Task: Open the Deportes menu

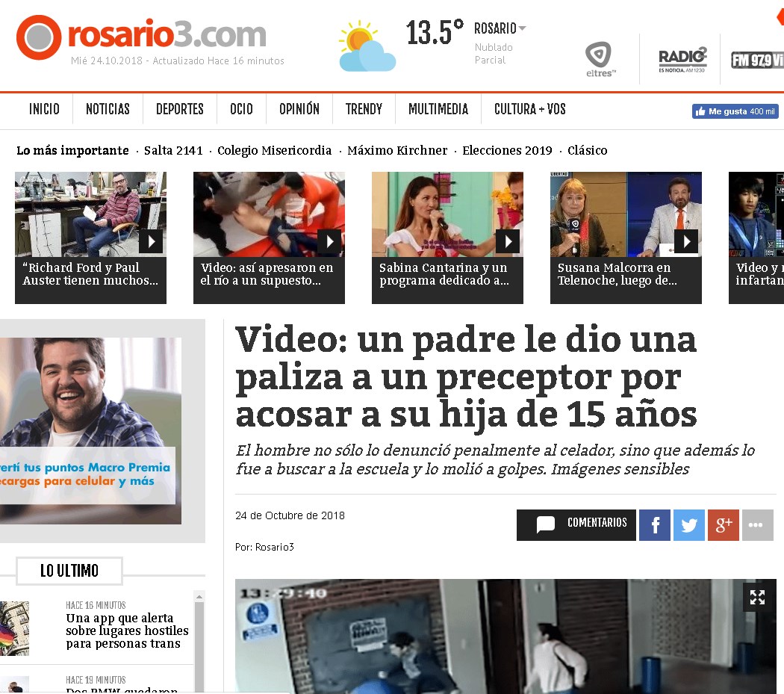Action: [x=179, y=109]
